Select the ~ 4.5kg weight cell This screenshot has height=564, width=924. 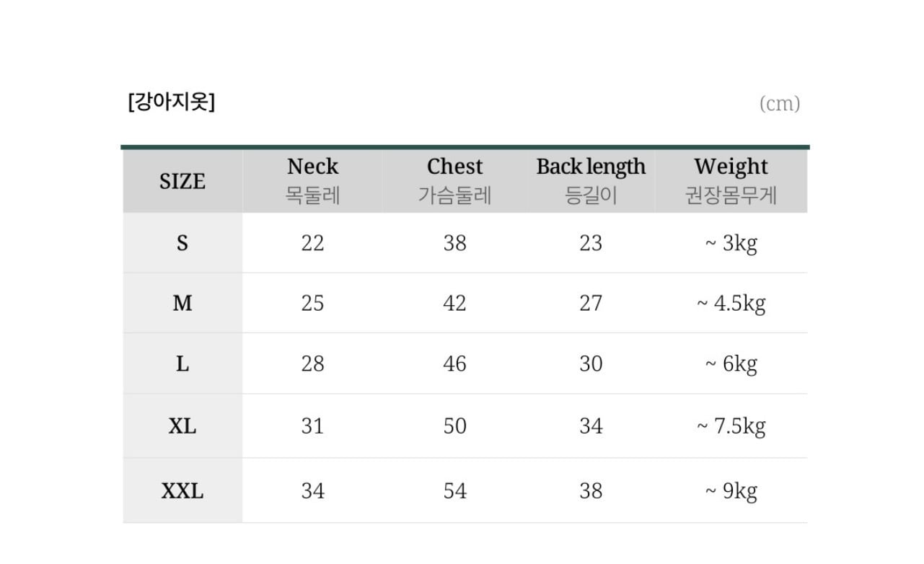click(x=731, y=304)
